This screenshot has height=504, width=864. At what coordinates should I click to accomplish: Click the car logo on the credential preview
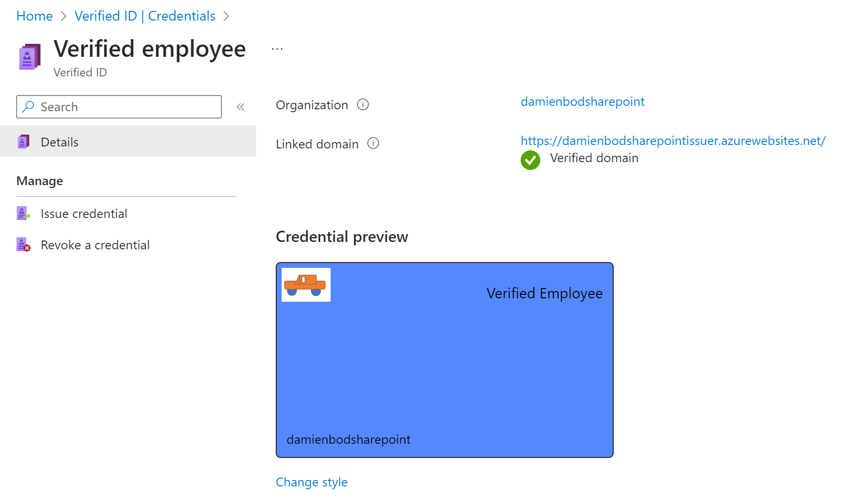pyautogui.click(x=306, y=285)
